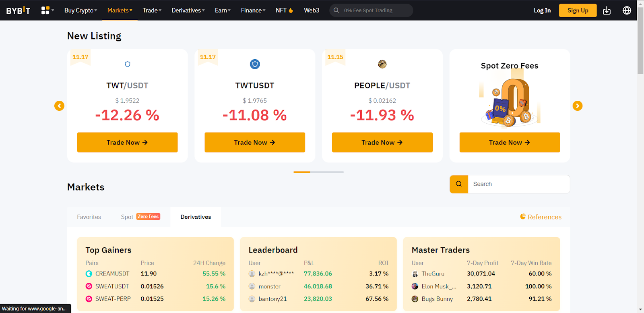This screenshot has height=313, width=644.
Task: Click the TWTUSDT blue shield icon
Action: coord(255,64)
